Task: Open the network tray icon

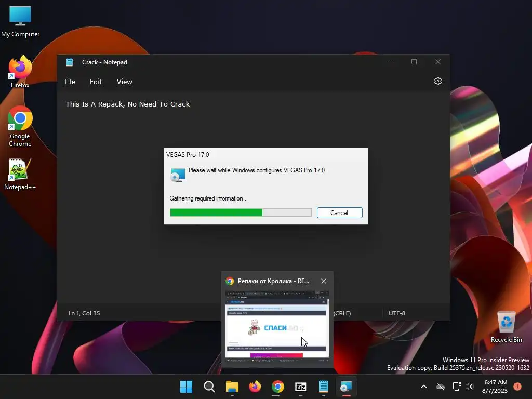Action: [x=457, y=387]
